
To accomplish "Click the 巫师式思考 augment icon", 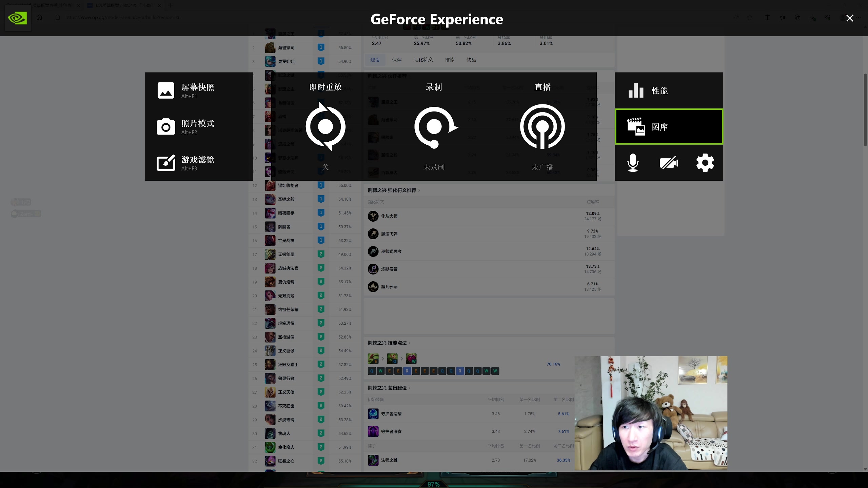I will 373,251.
